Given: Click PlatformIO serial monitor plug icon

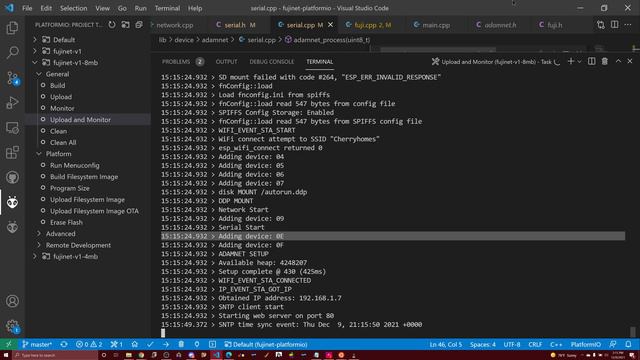Looking at the screenshot, I should click(x=197, y=344).
